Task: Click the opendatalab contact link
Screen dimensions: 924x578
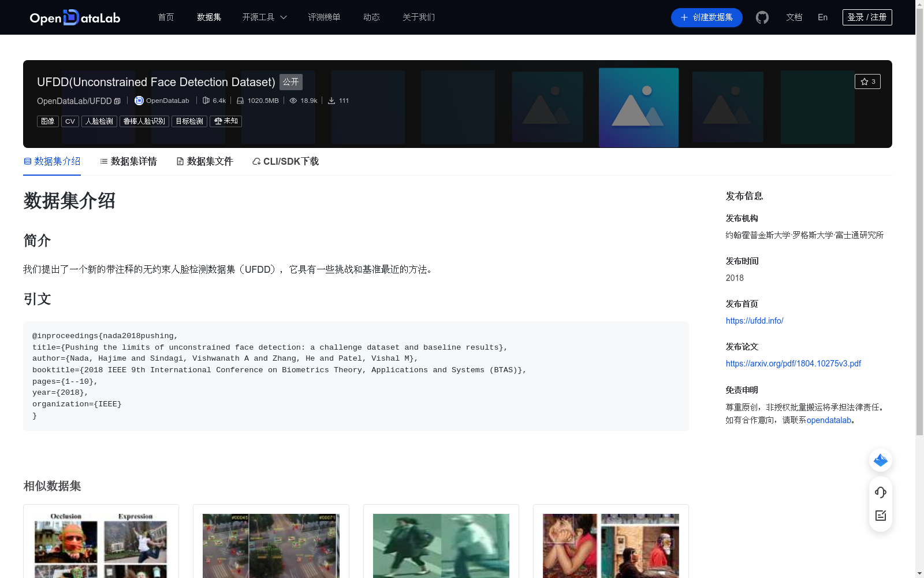Action: tap(829, 420)
